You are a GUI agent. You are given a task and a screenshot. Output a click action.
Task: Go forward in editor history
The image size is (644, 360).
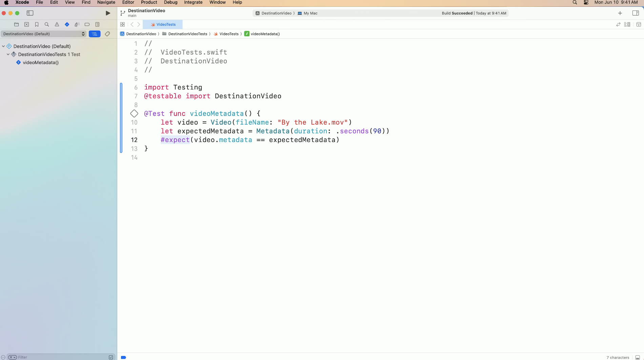click(139, 24)
